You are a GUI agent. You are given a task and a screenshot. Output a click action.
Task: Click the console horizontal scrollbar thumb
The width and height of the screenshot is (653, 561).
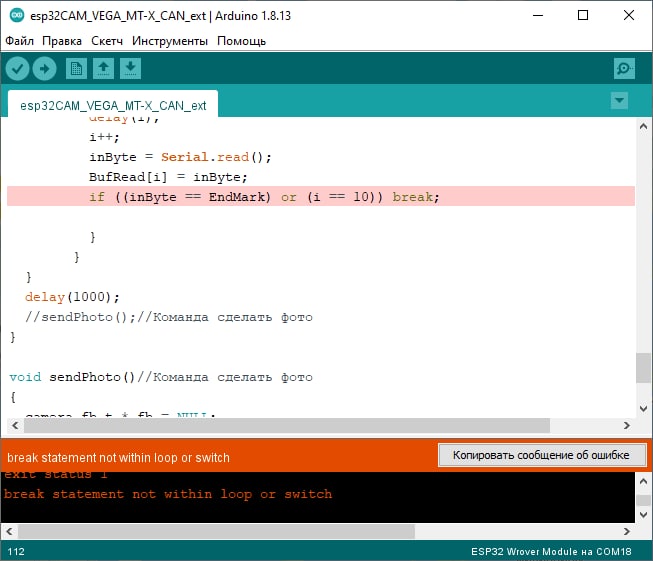pos(216,531)
